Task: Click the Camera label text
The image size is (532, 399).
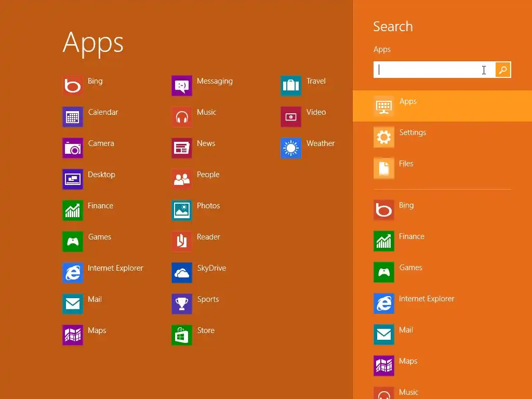Action: 101,143
